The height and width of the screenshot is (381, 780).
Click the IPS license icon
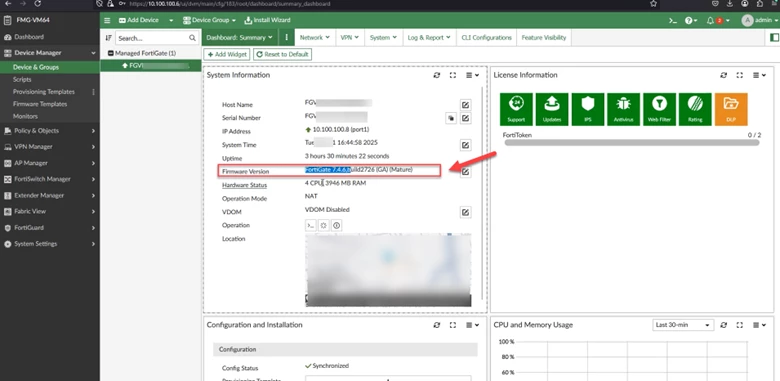(587, 109)
